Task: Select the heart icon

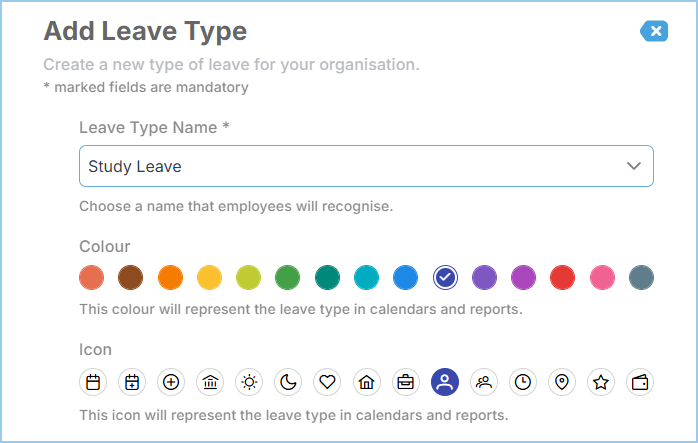Action: click(327, 382)
